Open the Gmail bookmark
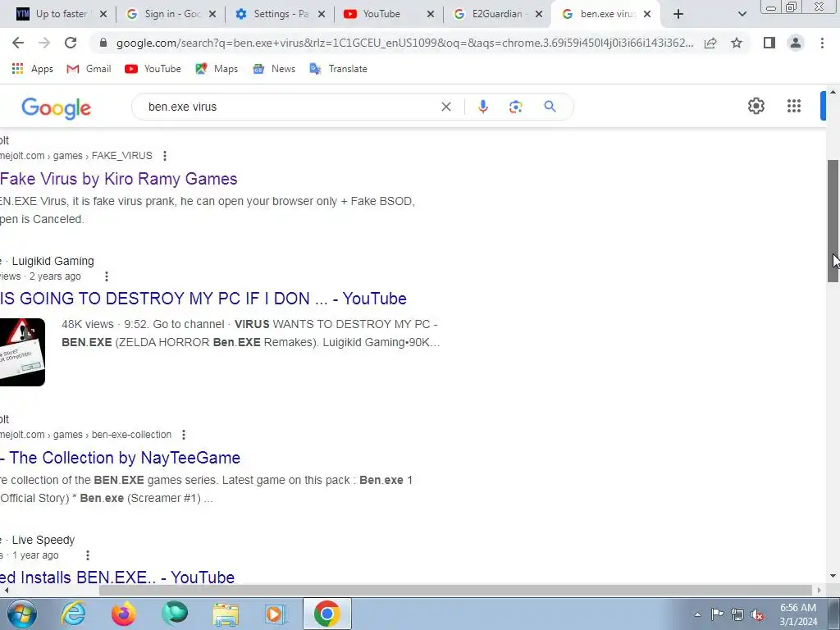The image size is (840, 630). point(89,69)
